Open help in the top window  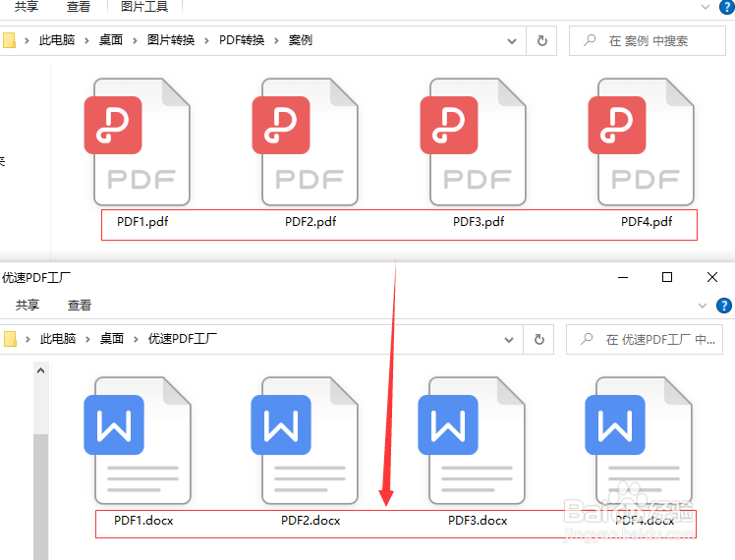pyautogui.click(x=726, y=7)
